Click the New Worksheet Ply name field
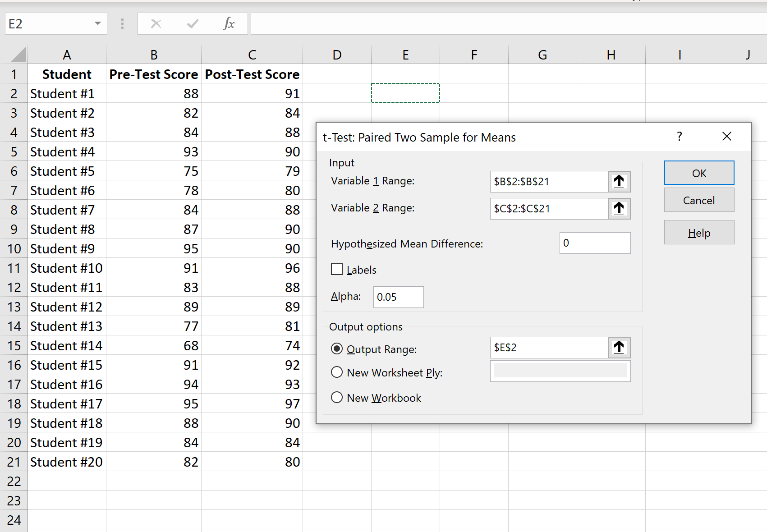This screenshot has height=532, width=767. [560, 371]
